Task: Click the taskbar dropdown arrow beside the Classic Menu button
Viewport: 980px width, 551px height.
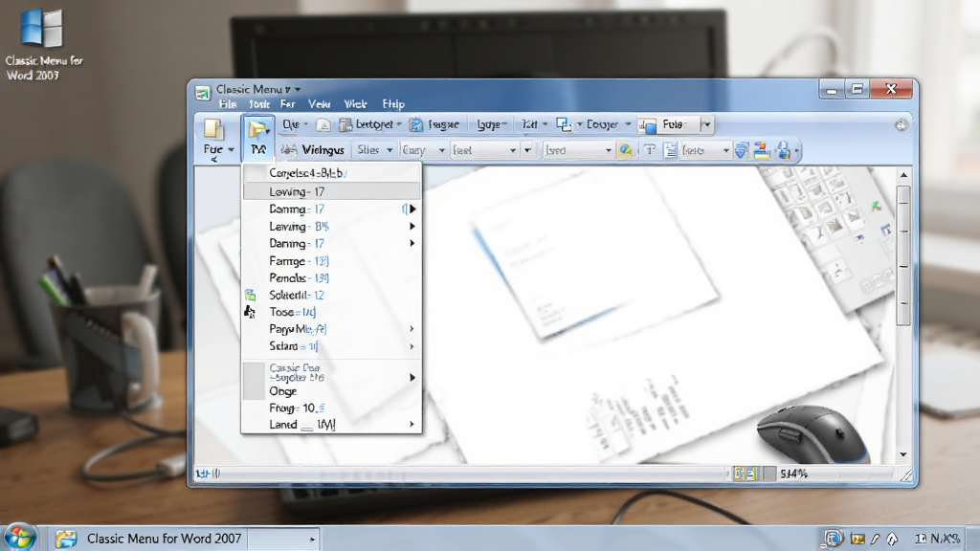Action: pyautogui.click(x=312, y=540)
